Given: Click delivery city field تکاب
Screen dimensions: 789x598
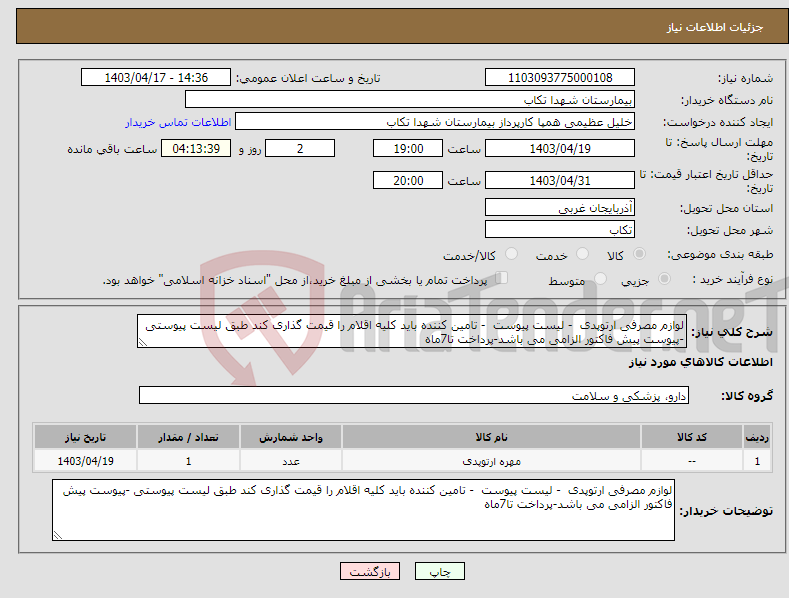Looking at the screenshot, I should 560,230.
